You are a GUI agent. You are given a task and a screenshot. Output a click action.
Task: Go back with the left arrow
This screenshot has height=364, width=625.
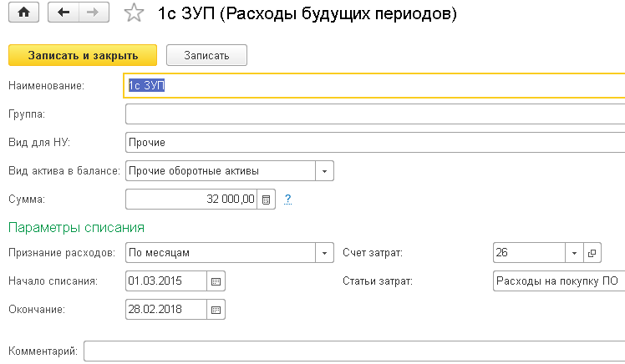63,13
